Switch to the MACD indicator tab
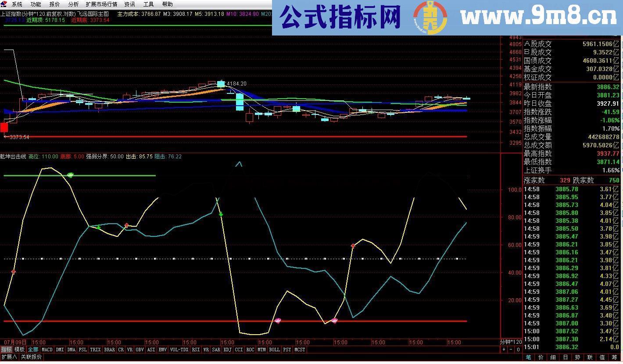623x364 pixels. [x=47, y=350]
